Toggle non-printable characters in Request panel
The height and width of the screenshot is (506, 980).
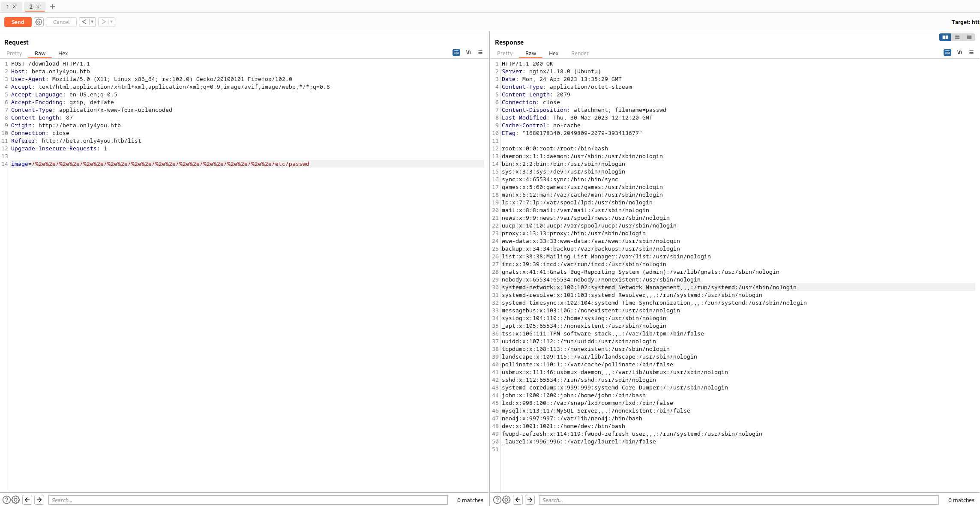pyautogui.click(x=468, y=52)
